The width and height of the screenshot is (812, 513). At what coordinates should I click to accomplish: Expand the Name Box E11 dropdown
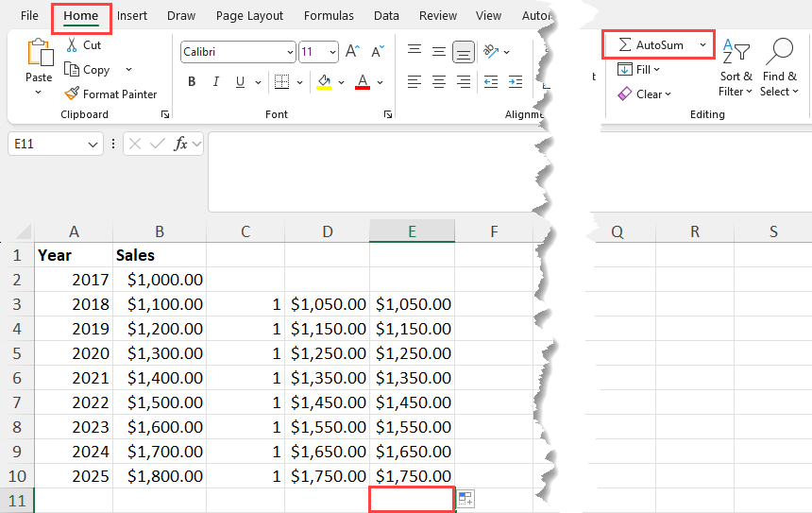pyautogui.click(x=93, y=145)
